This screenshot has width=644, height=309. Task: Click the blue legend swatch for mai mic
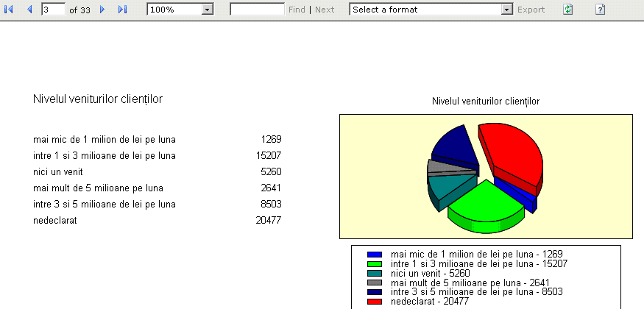[375, 255]
